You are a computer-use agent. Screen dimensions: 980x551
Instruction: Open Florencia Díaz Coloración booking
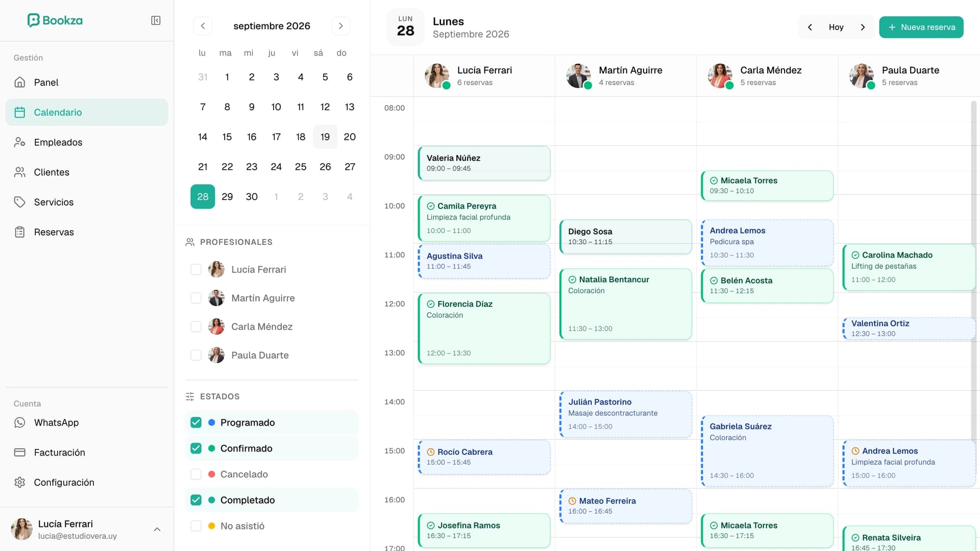pyautogui.click(x=484, y=329)
